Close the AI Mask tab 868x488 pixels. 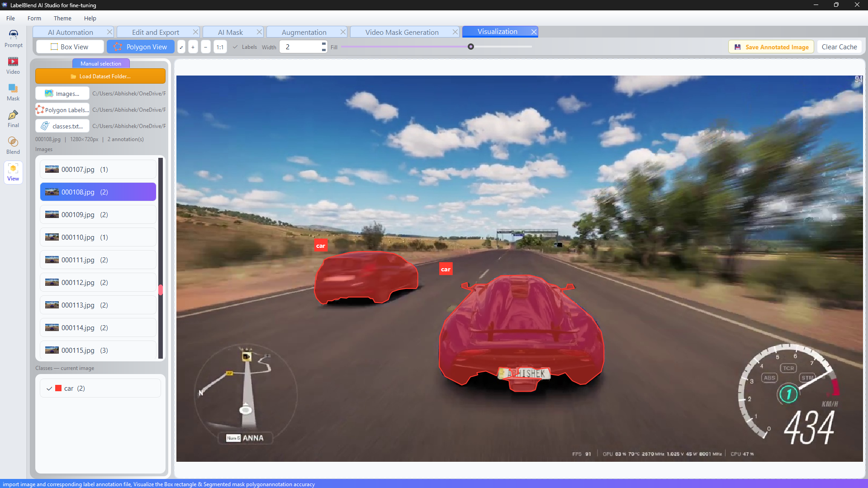point(259,32)
